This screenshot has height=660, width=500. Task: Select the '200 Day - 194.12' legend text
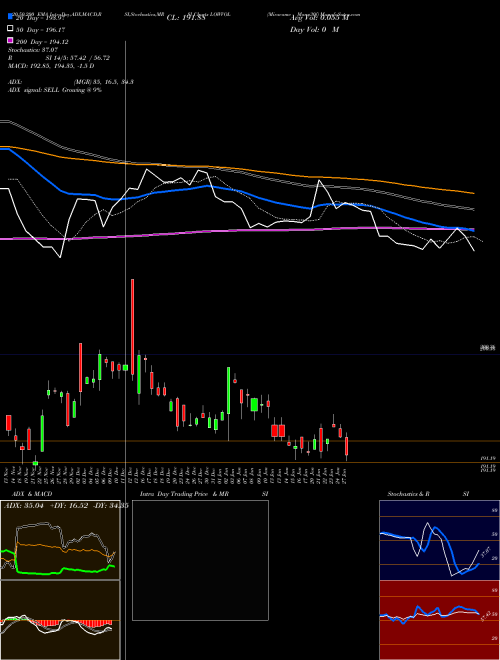click(42, 42)
